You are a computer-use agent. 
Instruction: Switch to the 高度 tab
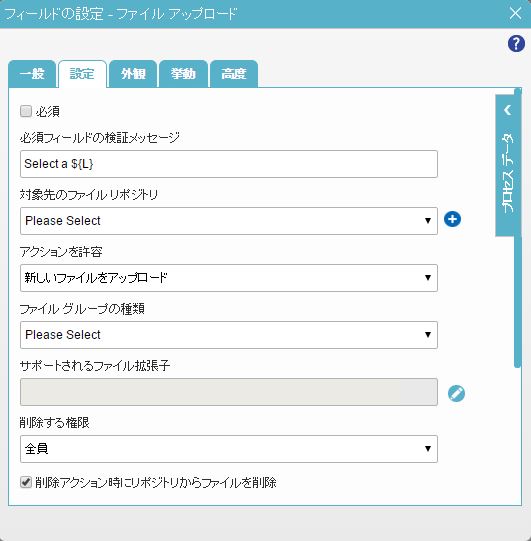pos(234,74)
